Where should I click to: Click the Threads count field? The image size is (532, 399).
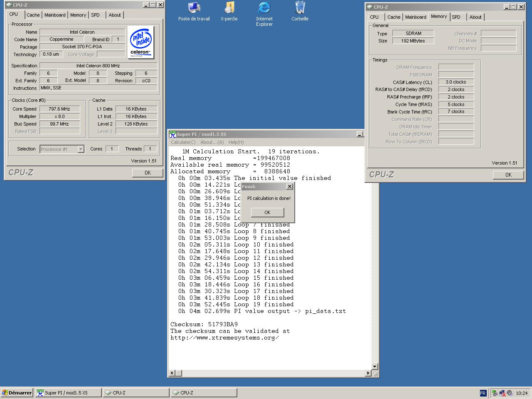(x=150, y=149)
